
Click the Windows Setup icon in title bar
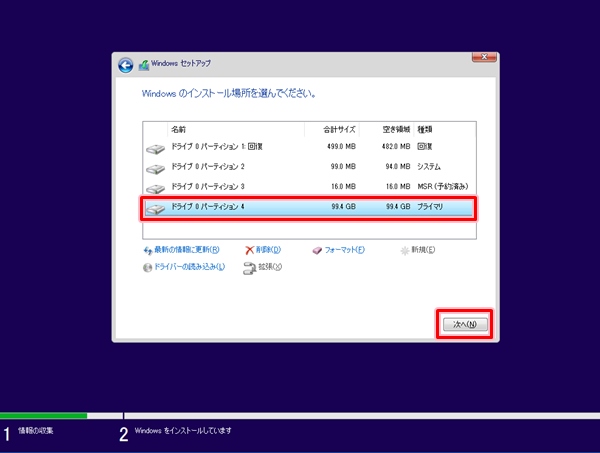(144, 65)
